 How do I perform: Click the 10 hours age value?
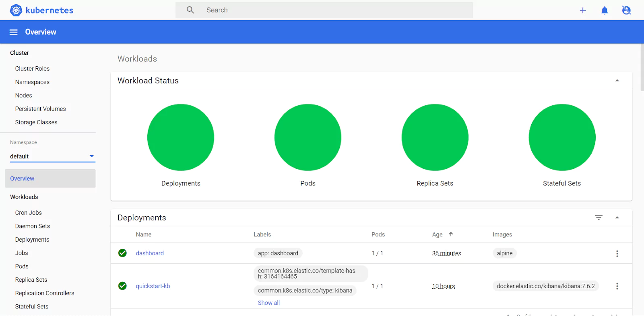coord(444,286)
